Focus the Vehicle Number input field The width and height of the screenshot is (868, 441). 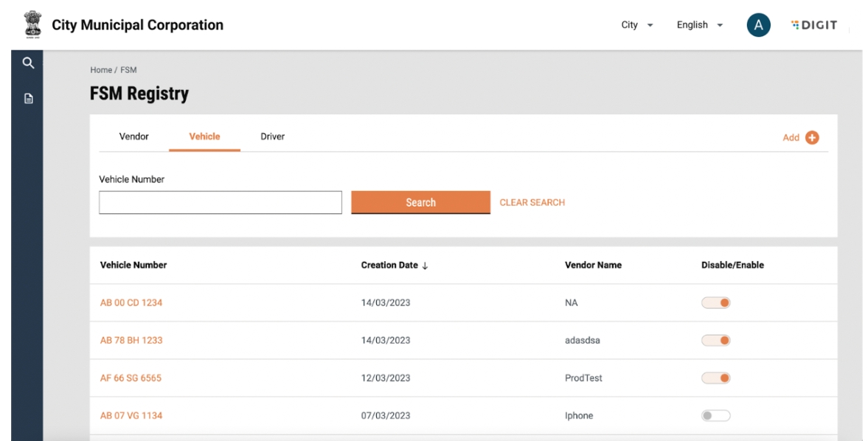point(220,203)
